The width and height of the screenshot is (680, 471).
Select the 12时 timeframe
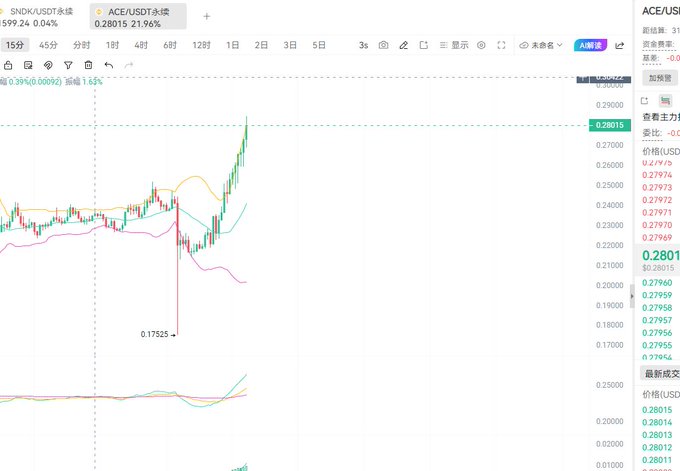202,45
